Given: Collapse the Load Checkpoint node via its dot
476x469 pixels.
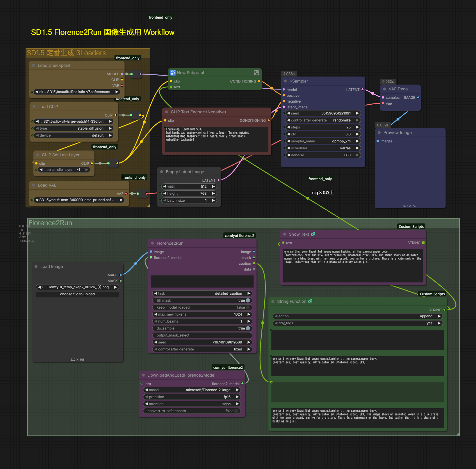Looking at the screenshot, I should point(33,65).
